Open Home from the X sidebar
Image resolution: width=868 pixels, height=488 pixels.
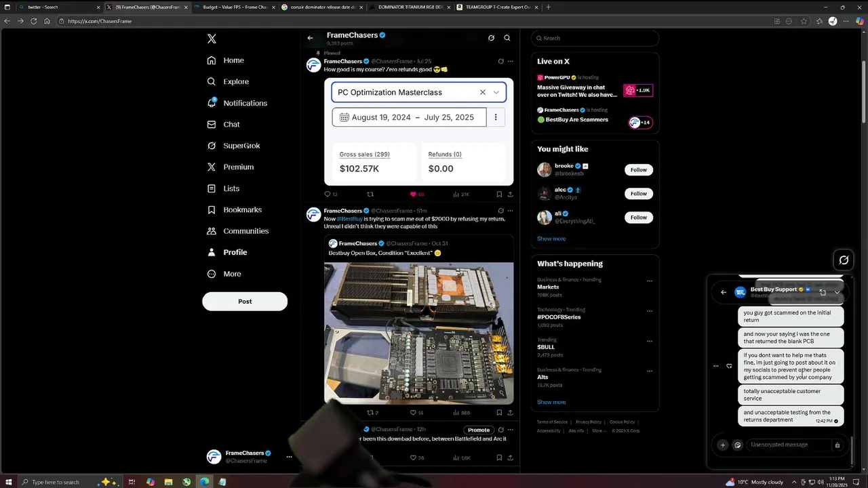point(226,60)
